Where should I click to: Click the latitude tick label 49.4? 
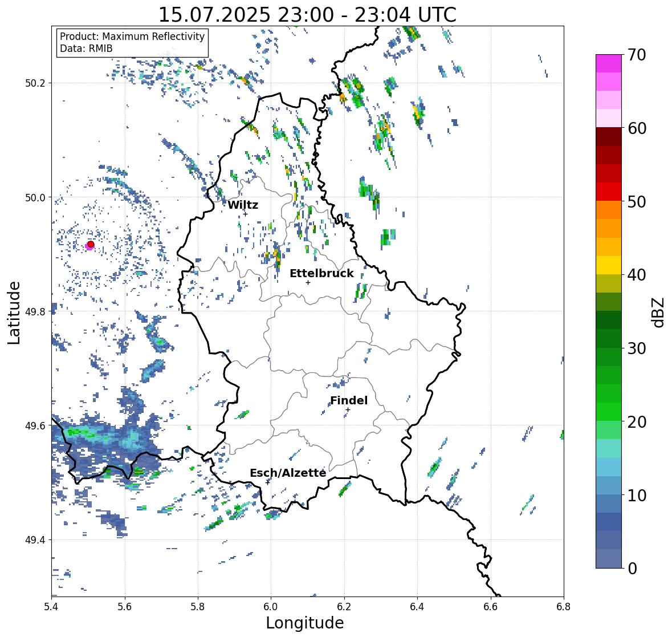tap(35, 539)
